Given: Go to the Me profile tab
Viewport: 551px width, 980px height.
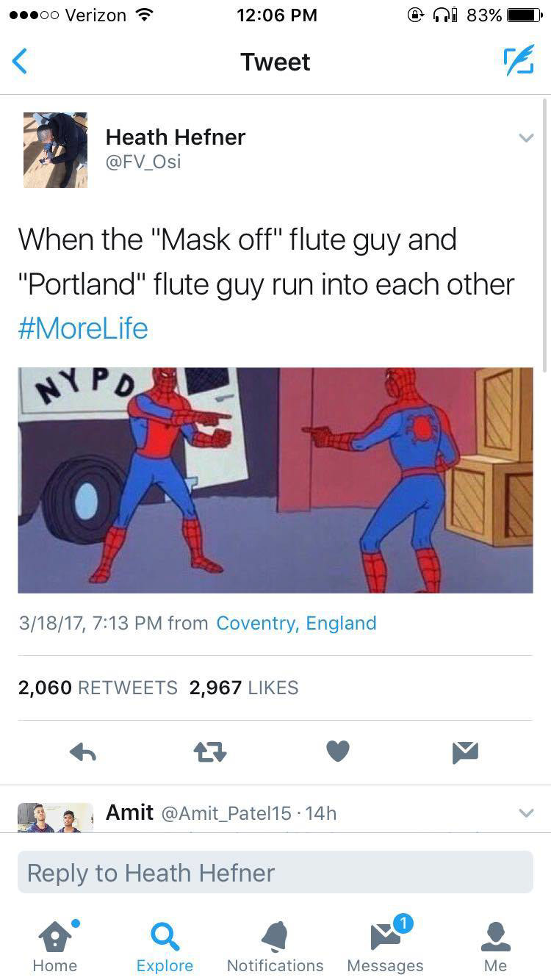Looking at the screenshot, I should pyautogui.click(x=495, y=945).
